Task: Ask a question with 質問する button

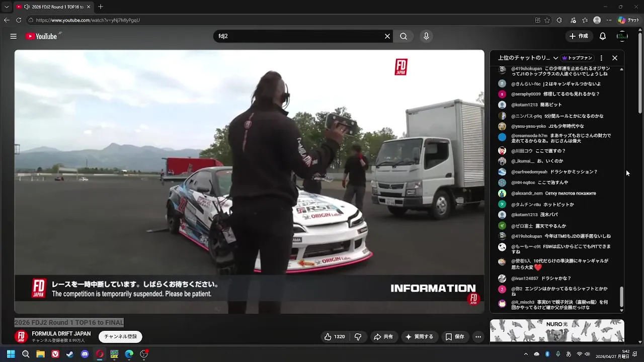Action: pyautogui.click(x=419, y=337)
